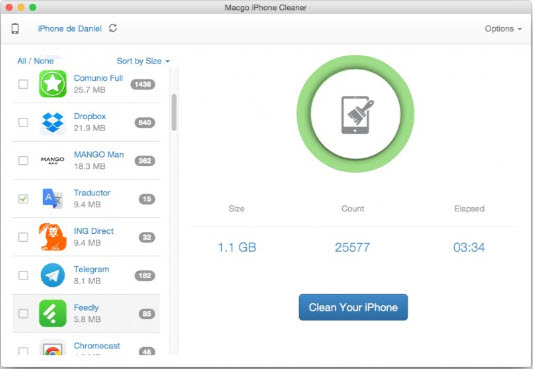Click the Telegram paper plane icon
Screen dimensions: 533x369
53,275
